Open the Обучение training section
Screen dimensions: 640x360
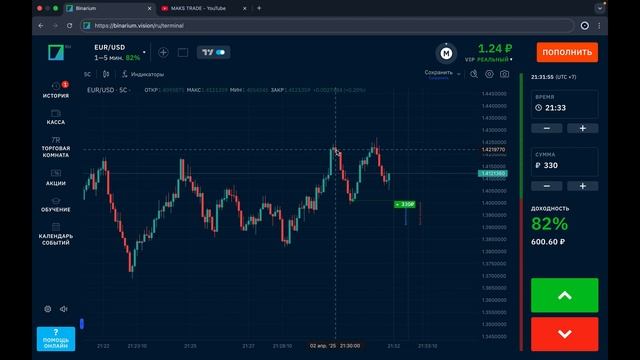[x=56, y=205]
